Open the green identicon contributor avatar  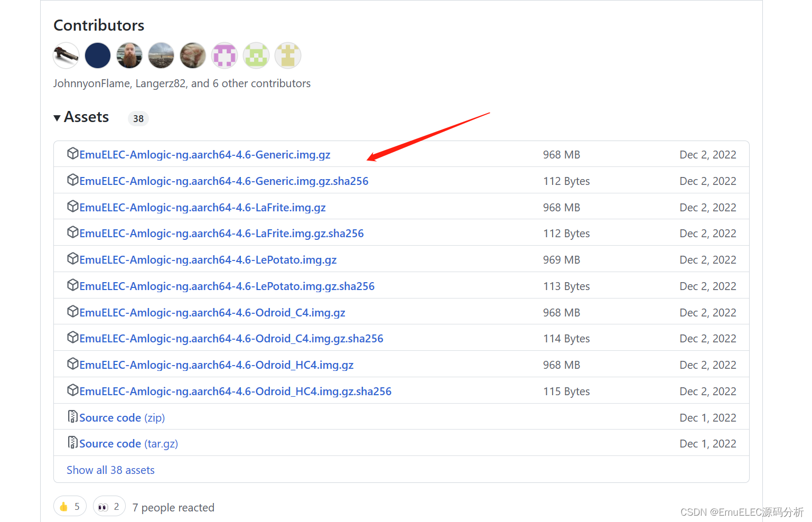[x=256, y=55]
